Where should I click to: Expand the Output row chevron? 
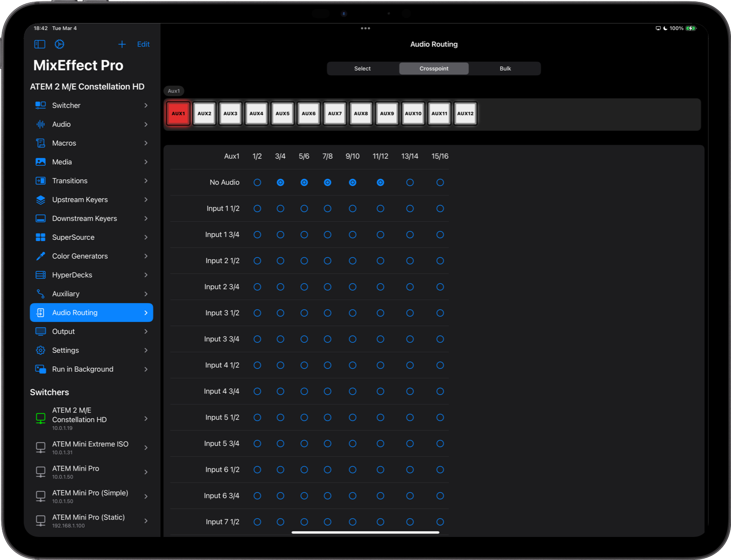pyautogui.click(x=146, y=331)
